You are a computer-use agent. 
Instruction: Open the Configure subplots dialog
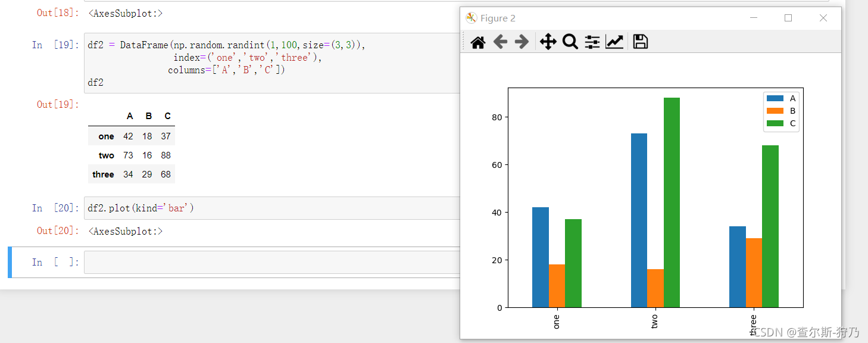[x=592, y=42]
